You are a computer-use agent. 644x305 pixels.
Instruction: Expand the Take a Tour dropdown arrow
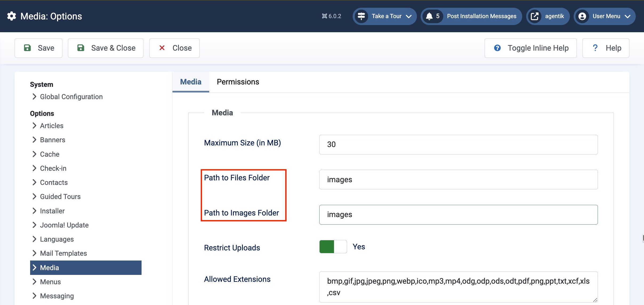[409, 16]
